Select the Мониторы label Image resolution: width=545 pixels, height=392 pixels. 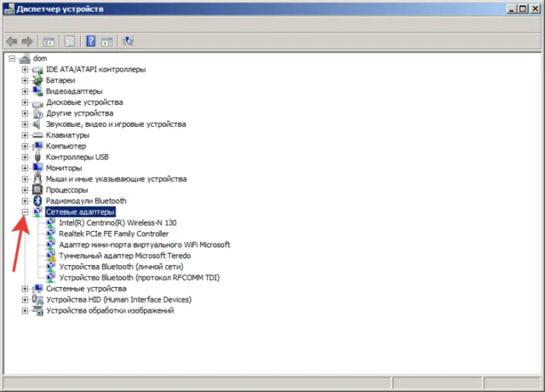tap(64, 168)
